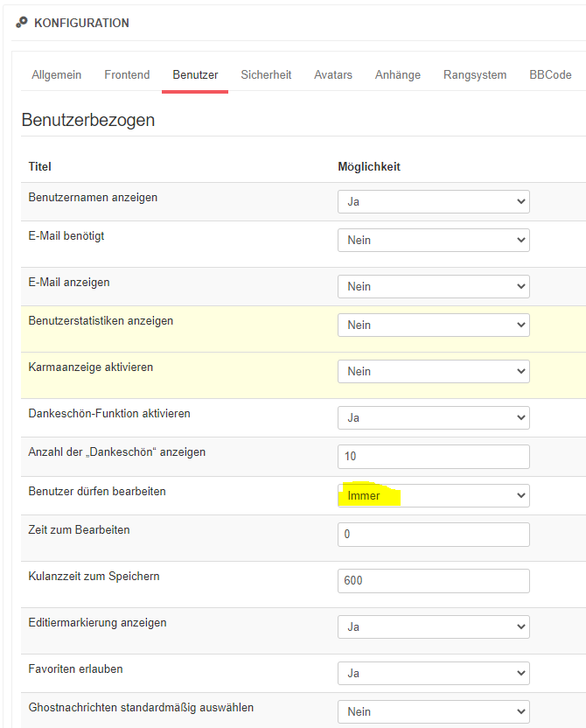Focus the Zeit zum Bearbeiten field
586x728 pixels.
(433, 535)
